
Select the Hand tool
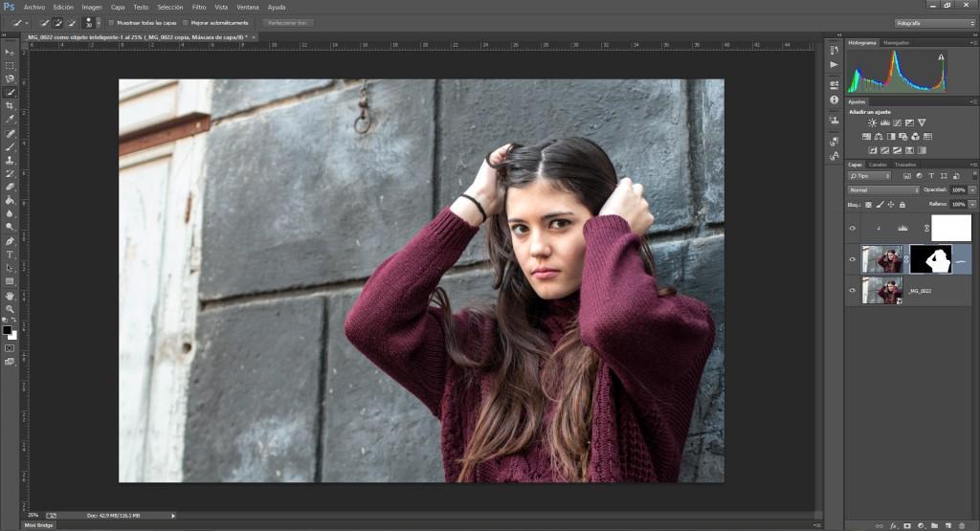10,296
